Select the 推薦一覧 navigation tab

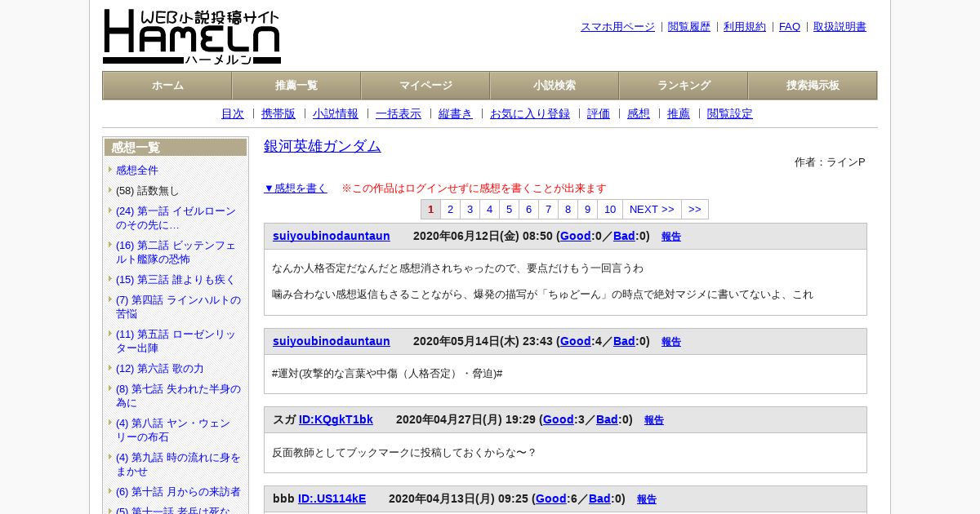coord(296,86)
